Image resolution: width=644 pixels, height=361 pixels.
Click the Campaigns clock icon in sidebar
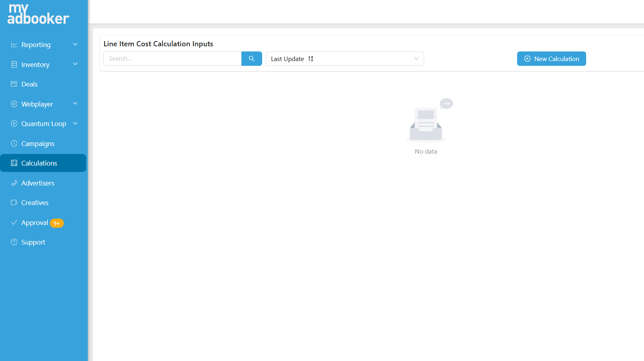(x=14, y=144)
